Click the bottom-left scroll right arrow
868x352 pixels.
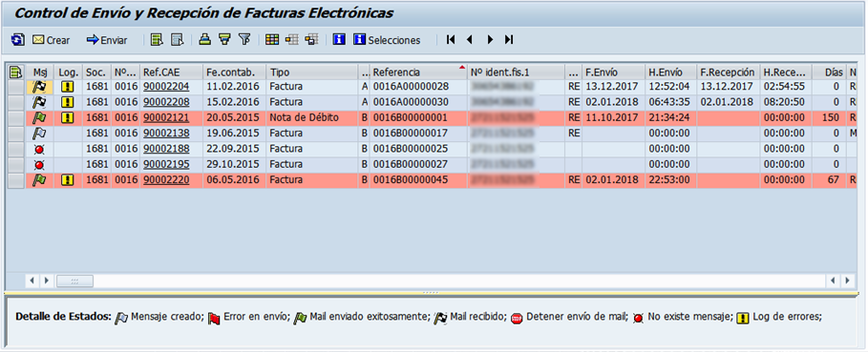46,280
